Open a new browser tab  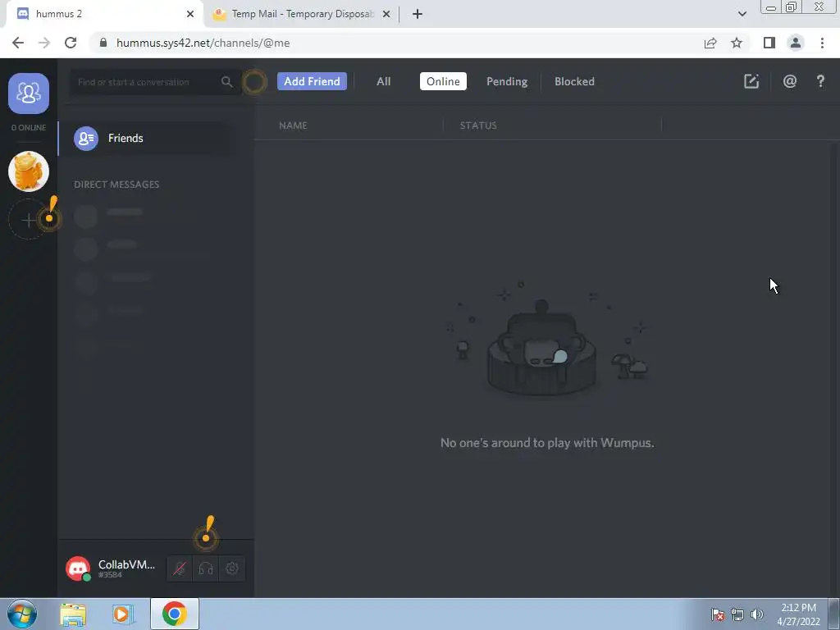418,14
